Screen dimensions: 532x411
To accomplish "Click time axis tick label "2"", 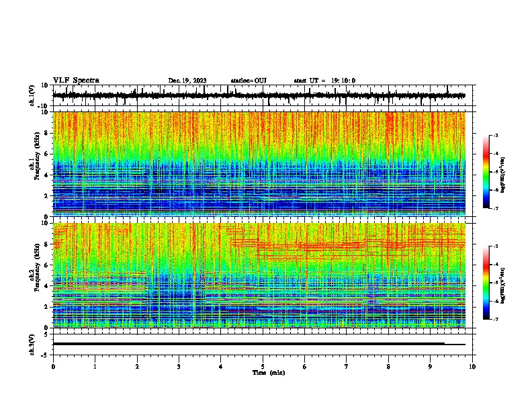I will click(137, 367).
